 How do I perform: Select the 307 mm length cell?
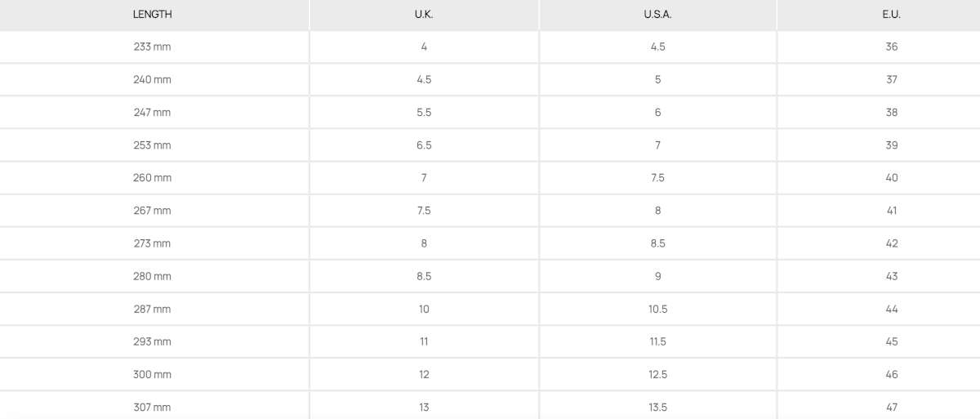tap(153, 407)
